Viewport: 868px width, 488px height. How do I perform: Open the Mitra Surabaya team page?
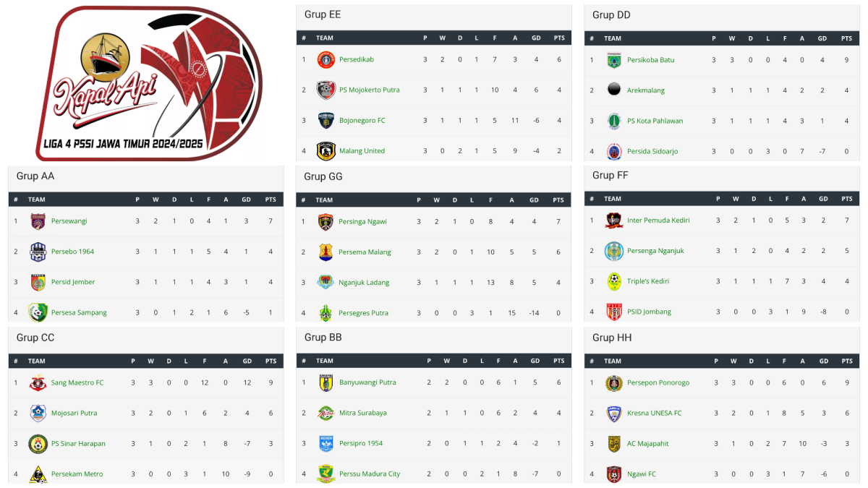363,413
